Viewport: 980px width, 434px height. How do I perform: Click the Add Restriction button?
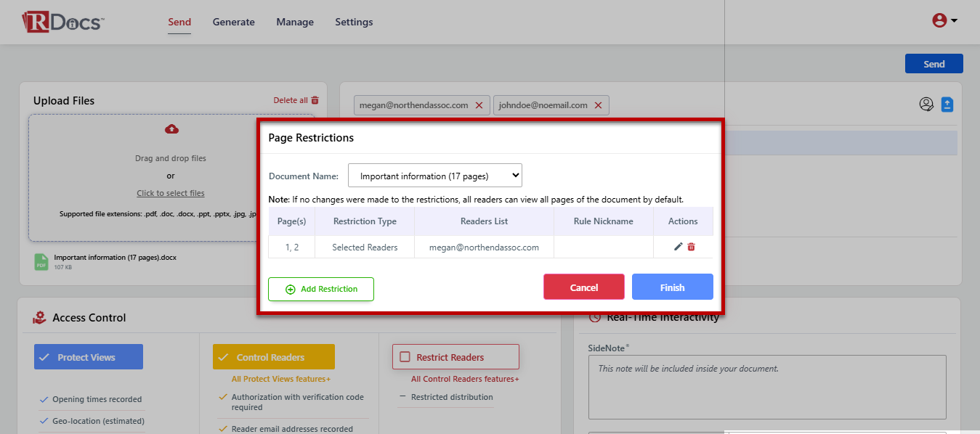point(321,289)
